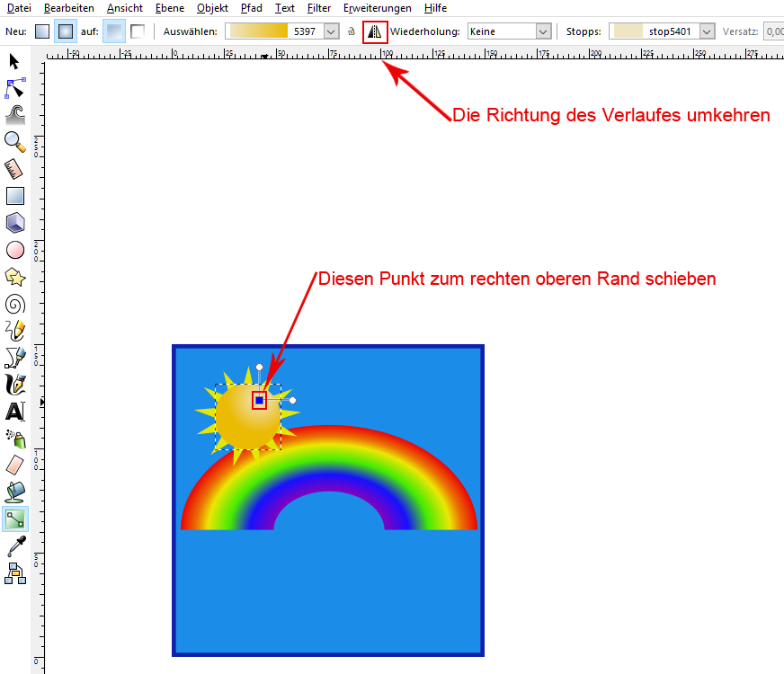Click the rainbow arc on the canvas

329,457
